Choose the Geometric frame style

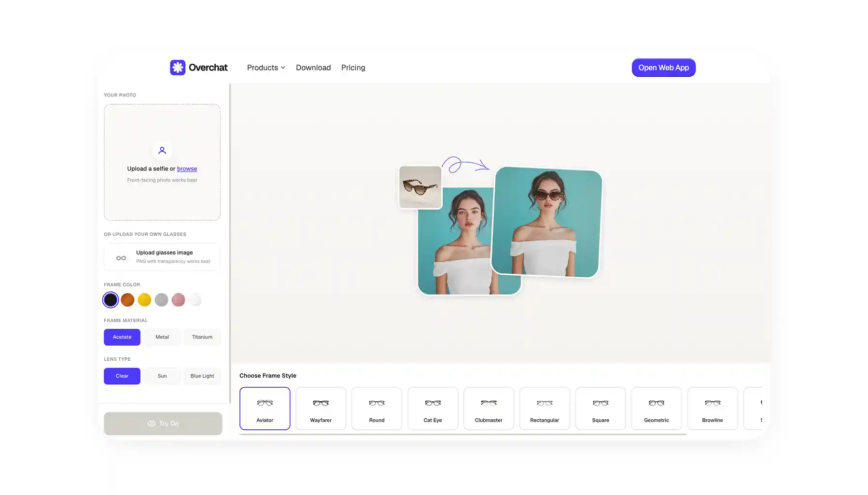(x=656, y=408)
